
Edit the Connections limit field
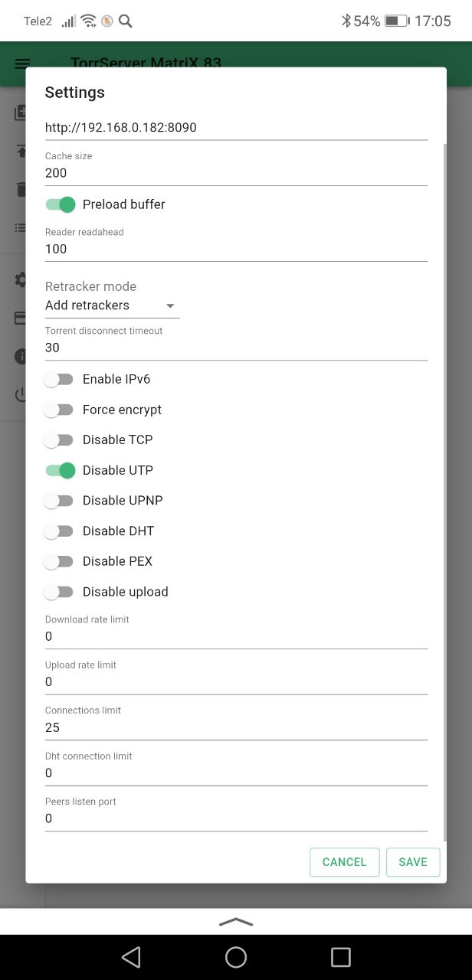[236, 727]
